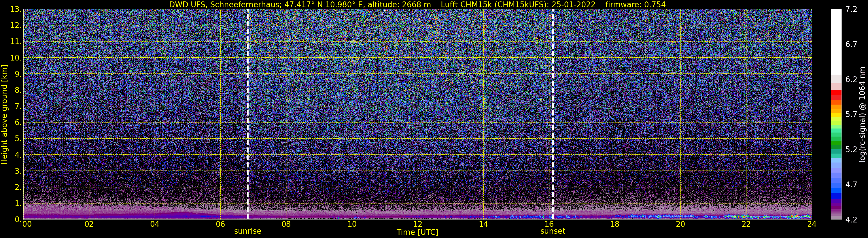This screenshot has height=238, width=868.
Task: Select the 'sunset' label below the time axis
Action: point(553,231)
